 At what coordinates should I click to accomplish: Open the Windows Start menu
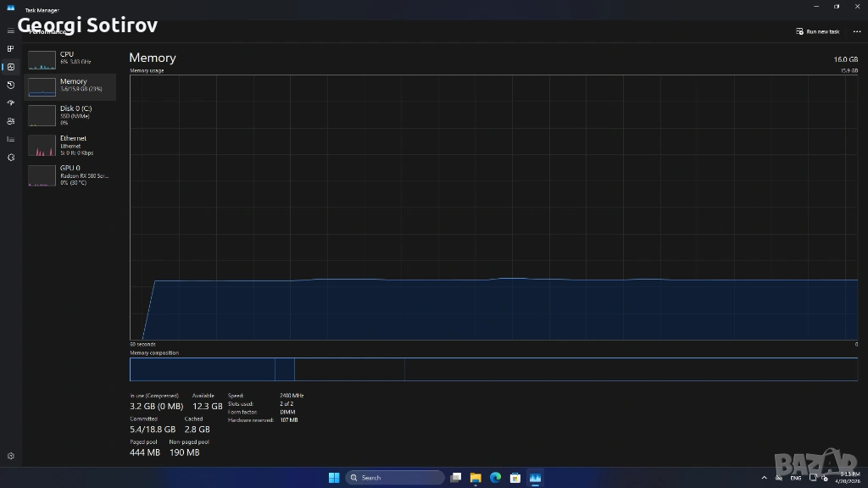coord(333,478)
